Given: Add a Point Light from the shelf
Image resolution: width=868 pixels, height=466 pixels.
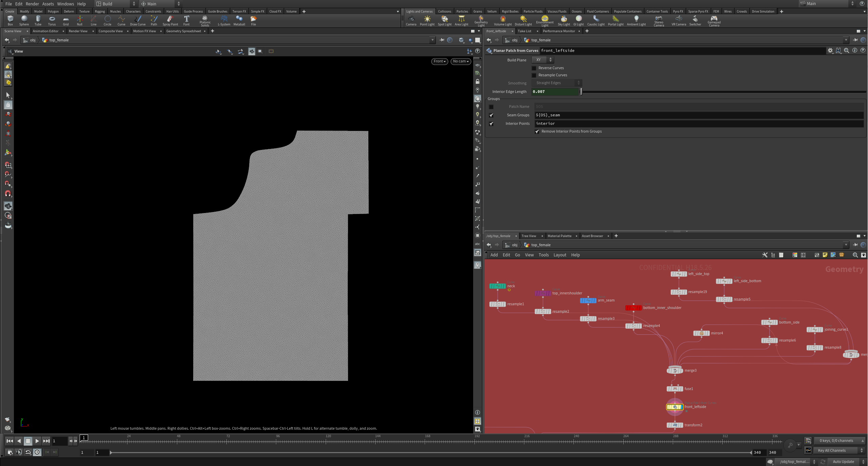Looking at the screenshot, I should coord(427,20).
